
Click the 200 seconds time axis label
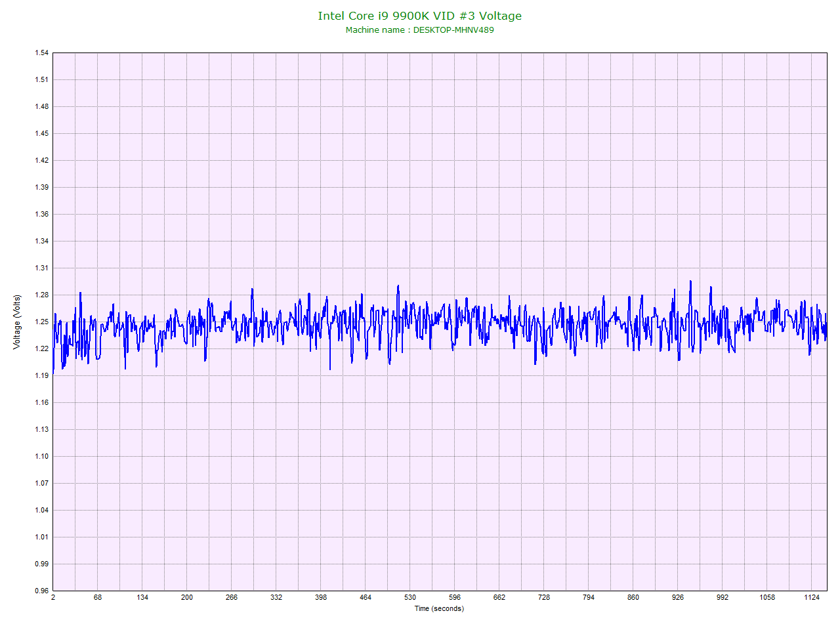pos(187,598)
